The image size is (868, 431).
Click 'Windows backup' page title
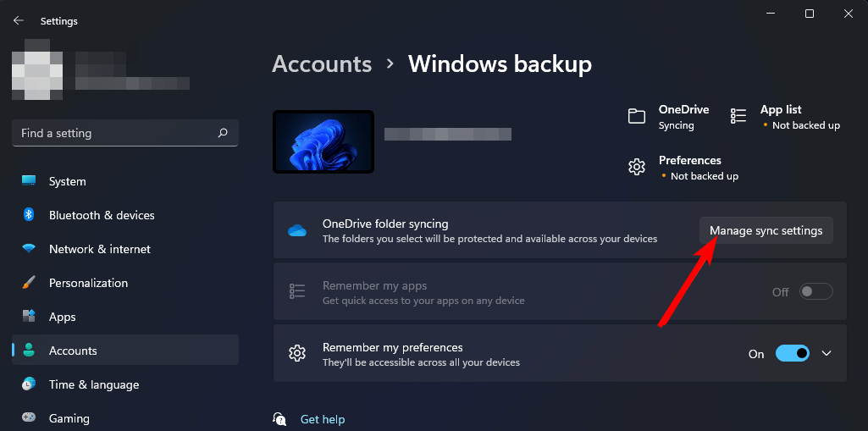500,64
